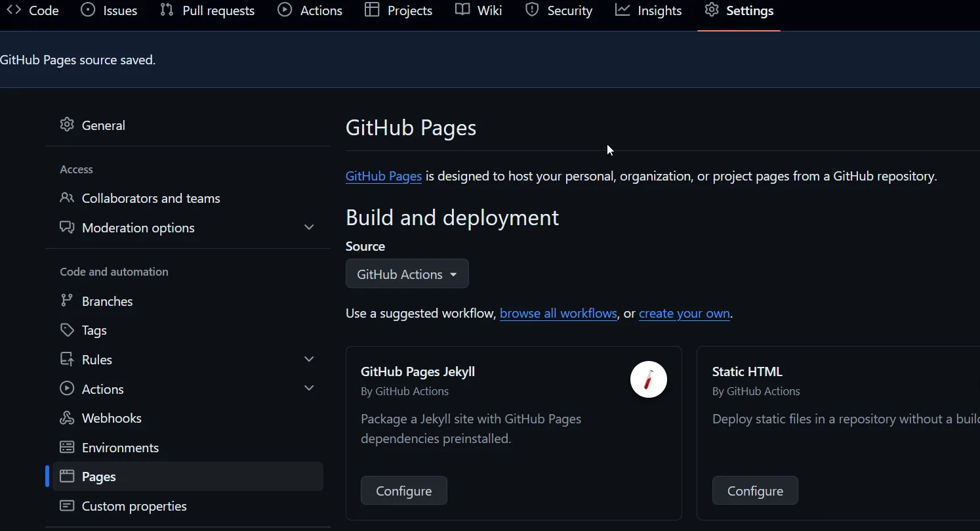Screen dimensions: 980x531
Task: Click the create your own workflow link
Action: [x=684, y=313]
